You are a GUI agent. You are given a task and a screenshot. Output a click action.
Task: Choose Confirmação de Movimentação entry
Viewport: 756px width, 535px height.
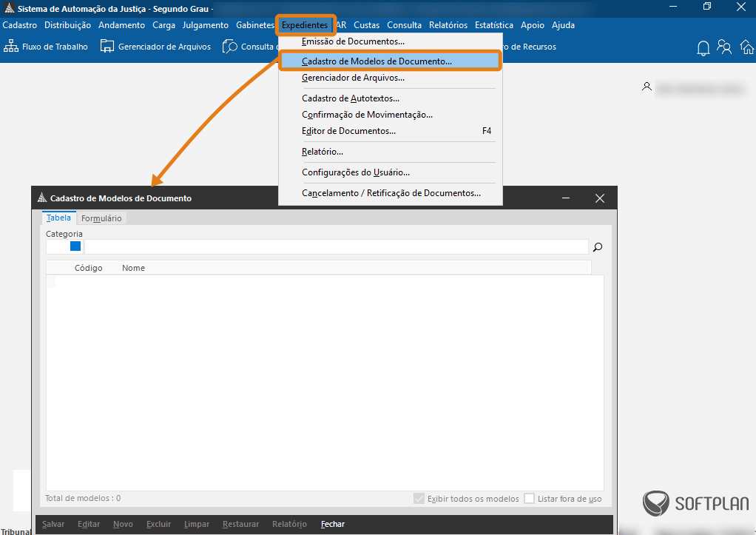391,115
